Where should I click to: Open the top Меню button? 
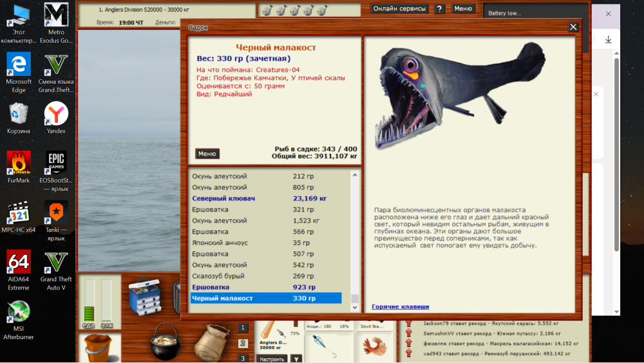[x=462, y=9]
